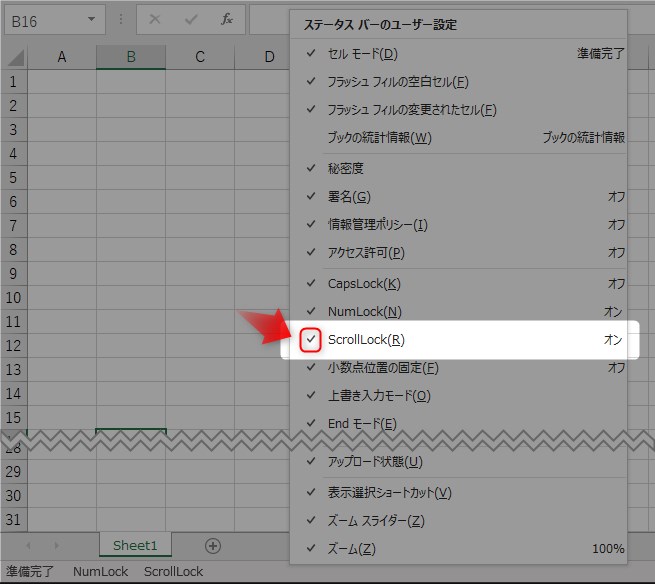Click the fx insert function icon
The image size is (655, 584).
point(227,19)
